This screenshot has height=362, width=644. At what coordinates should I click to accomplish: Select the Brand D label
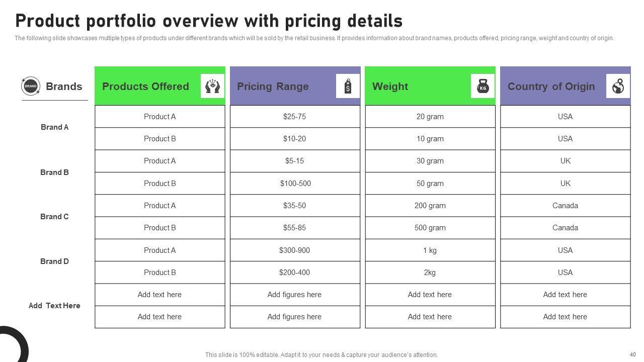point(54,261)
